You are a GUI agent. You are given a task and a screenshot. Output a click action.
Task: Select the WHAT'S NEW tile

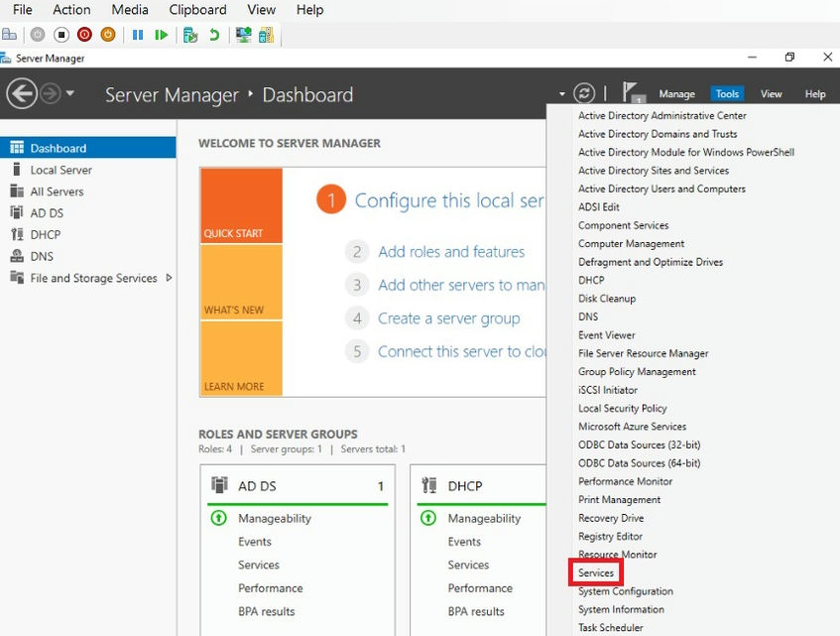[241, 283]
